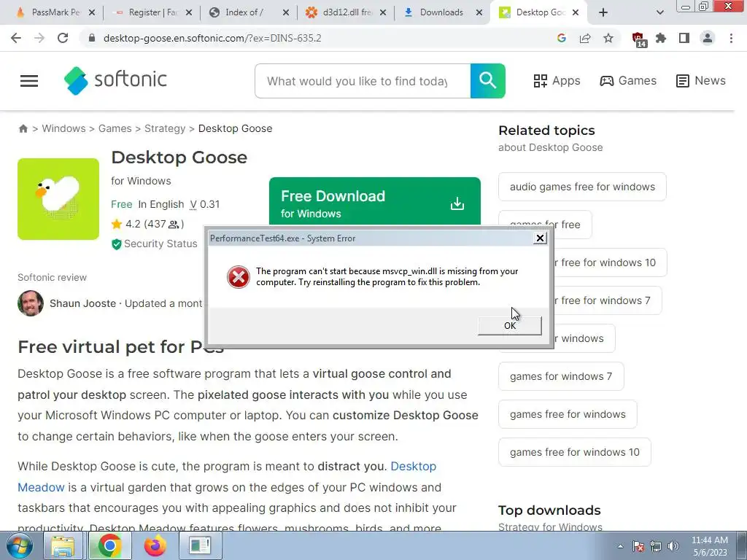Open the red shield extension icon
Viewport: 747px width, 560px height.
tap(639, 39)
